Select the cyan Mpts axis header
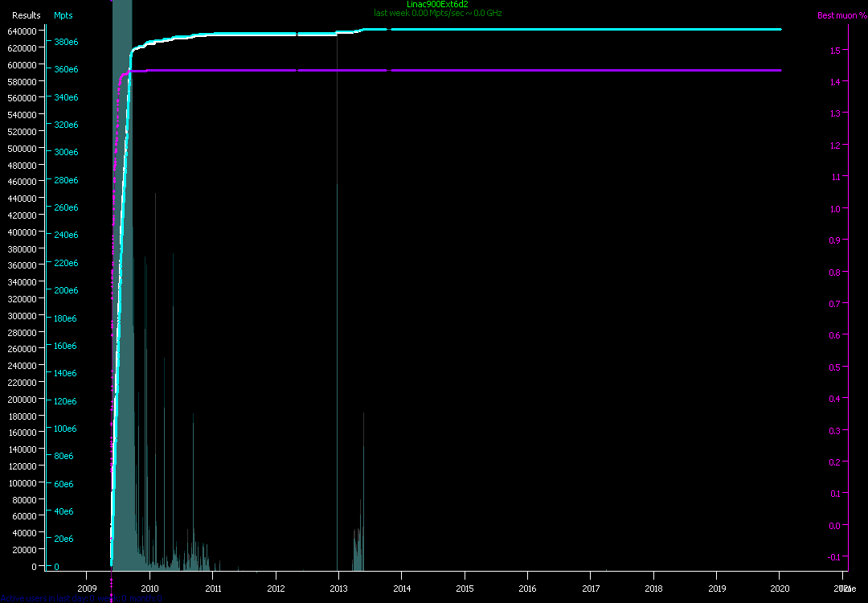Viewport: 868px width, 603px height. pyautogui.click(x=63, y=15)
